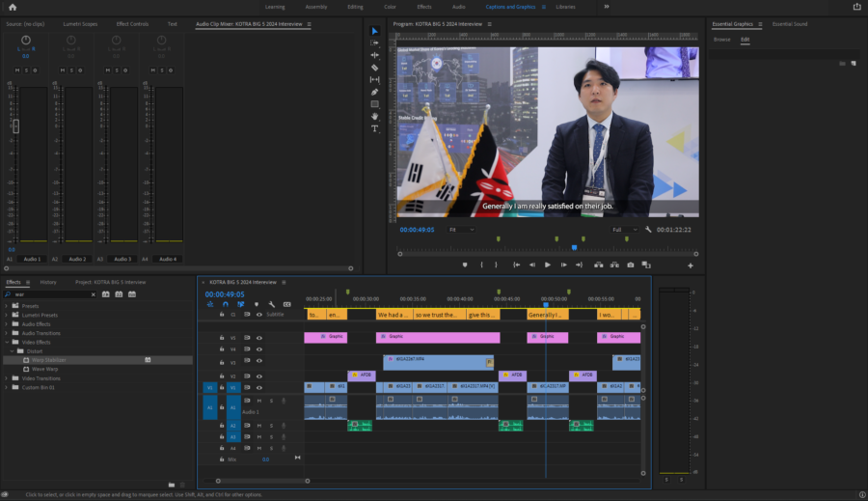This screenshot has width=868, height=501.
Task: Click the Export Frame camera icon
Action: (x=631, y=264)
